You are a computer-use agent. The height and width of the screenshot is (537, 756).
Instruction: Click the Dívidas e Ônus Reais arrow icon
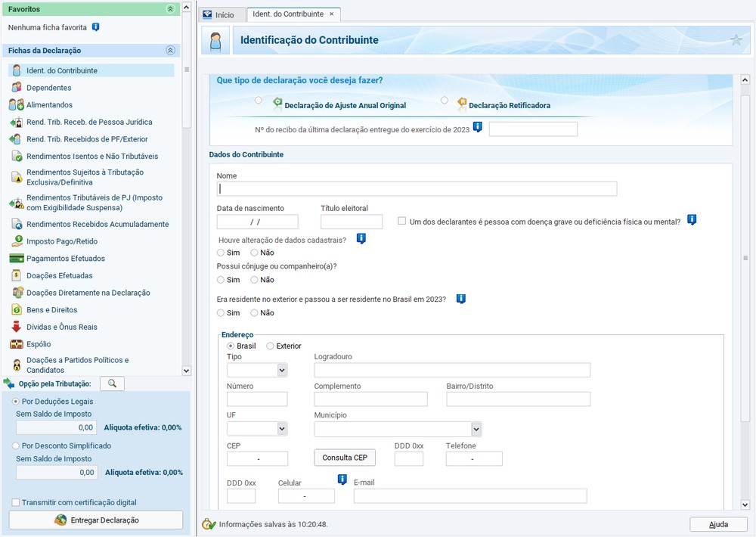point(17,327)
